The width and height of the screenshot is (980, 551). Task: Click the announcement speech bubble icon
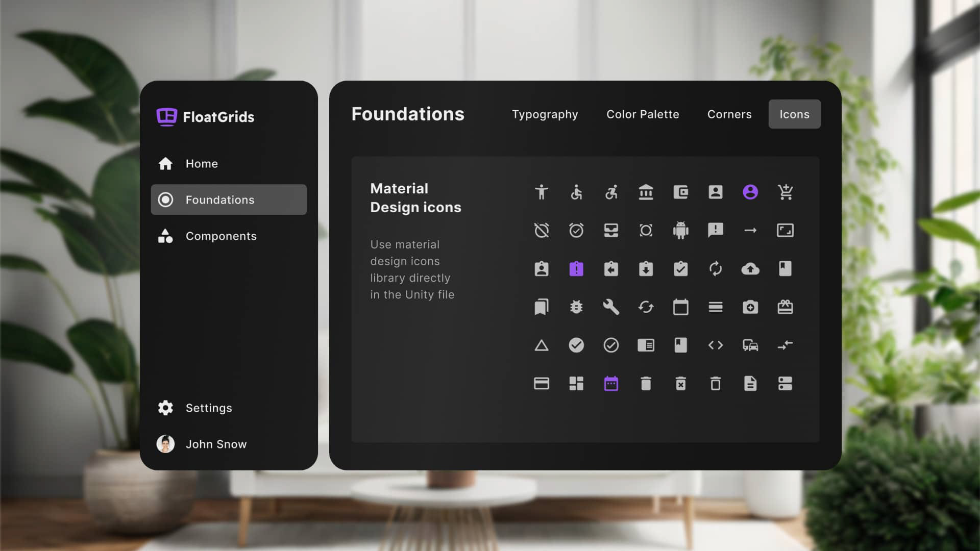[x=716, y=230]
